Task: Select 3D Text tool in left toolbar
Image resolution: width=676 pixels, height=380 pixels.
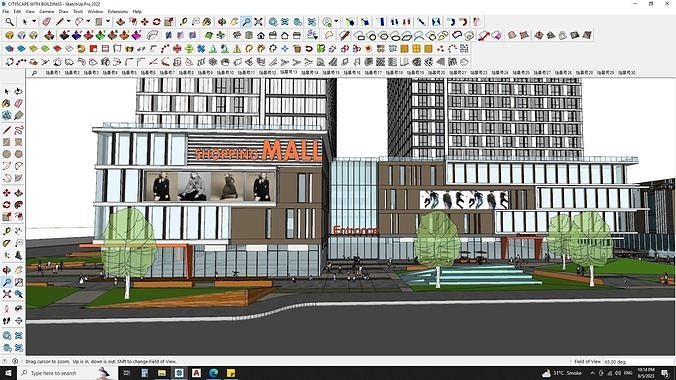Action: 19,255
